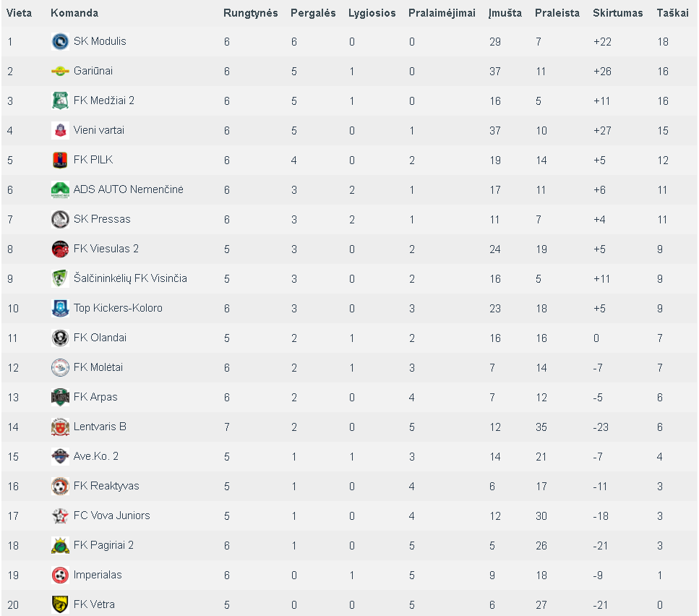Click the FC Vova Juniors star logo
The width and height of the screenshot is (699, 616).
(x=60, y=516)
